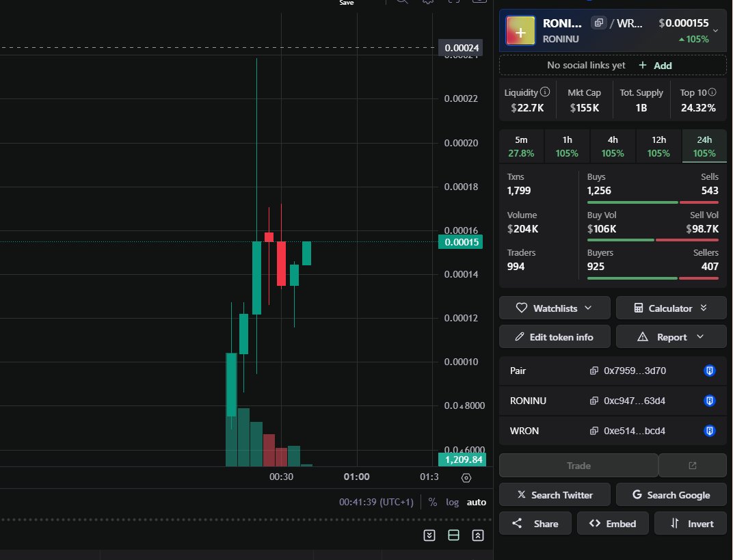The height and width of the screenshot is (560, 733).
Task: Click the swap arrows icon in Invert
Action: [675, 523]
